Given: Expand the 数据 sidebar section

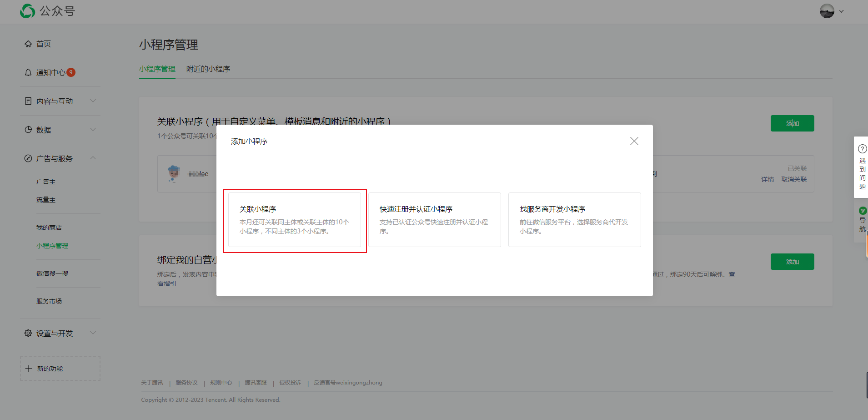Looking at the screenshot, I should 93,130.
